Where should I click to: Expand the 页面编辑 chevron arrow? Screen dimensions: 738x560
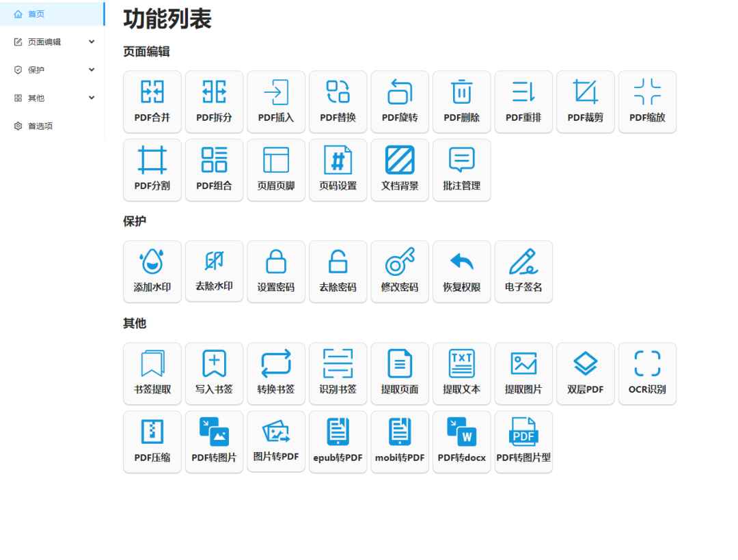click(92, 42)
